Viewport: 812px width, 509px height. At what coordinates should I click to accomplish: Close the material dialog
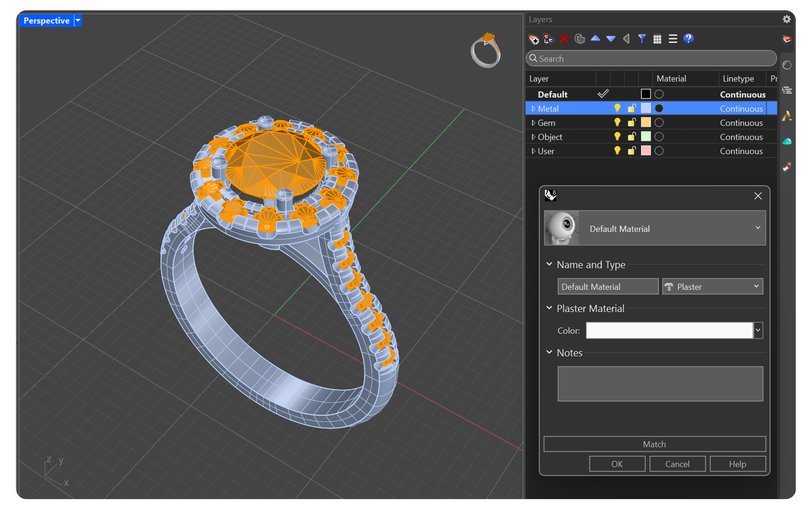tap(758, 196)
